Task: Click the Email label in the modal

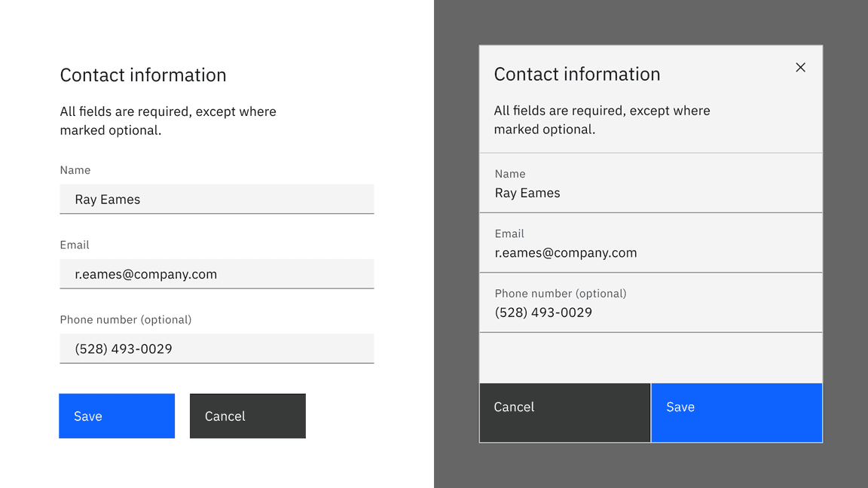Action: tap(509, 233)
